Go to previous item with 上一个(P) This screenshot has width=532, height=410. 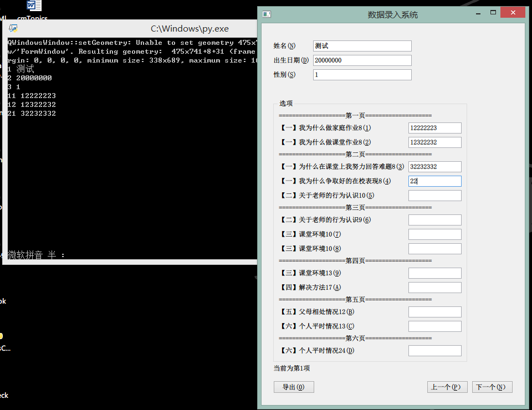coord(447,387)
